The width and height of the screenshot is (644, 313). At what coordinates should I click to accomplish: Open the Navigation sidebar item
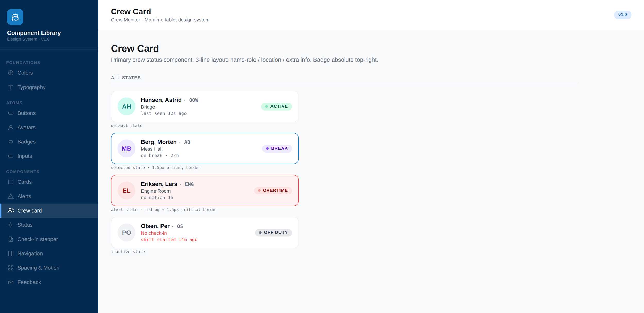click(49, 253)
